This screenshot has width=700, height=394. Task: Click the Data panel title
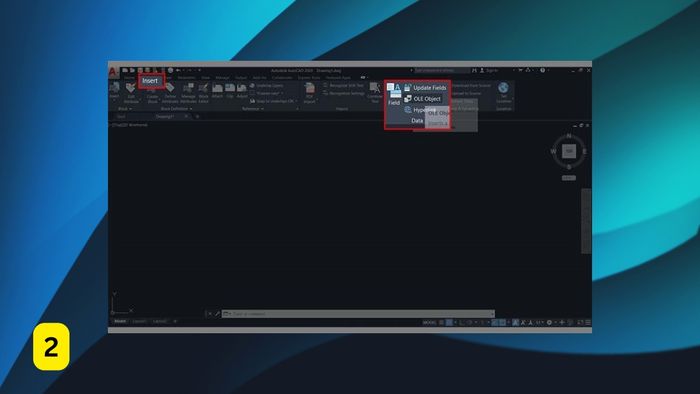(x=417, y=120)
